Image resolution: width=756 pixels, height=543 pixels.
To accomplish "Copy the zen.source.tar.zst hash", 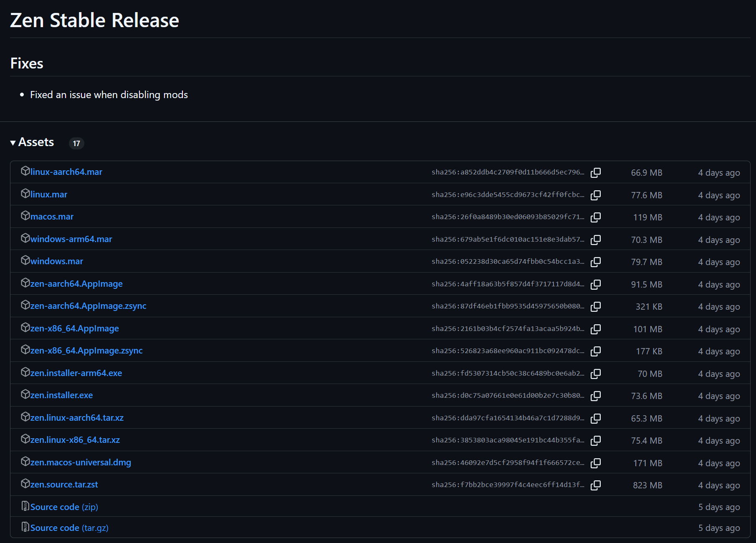I will point(596,485).
